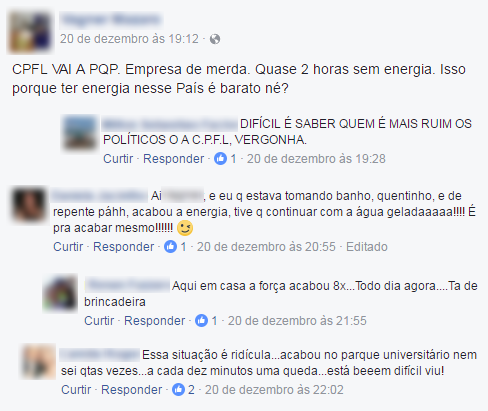Click Responder on the 19:28 comment
488x411 pixels.
point(173,159)
